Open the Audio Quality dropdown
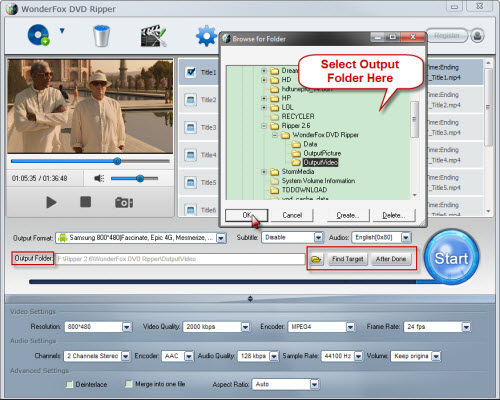The width and height of the screenshot is (500, 400). pyautogui.click(x=274, y=356)
